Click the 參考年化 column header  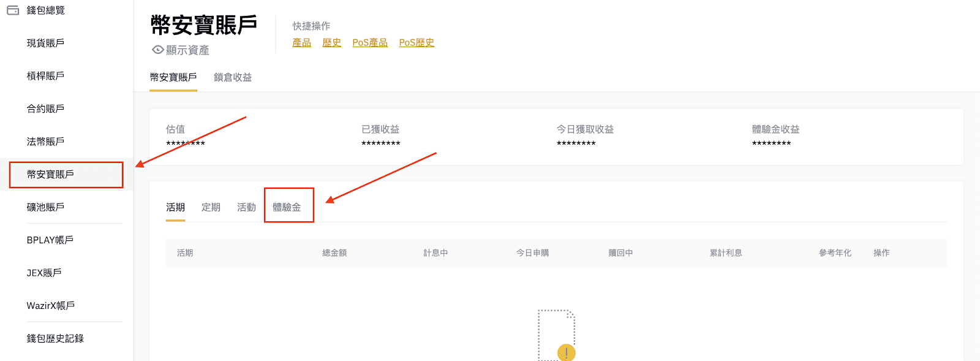835,253
